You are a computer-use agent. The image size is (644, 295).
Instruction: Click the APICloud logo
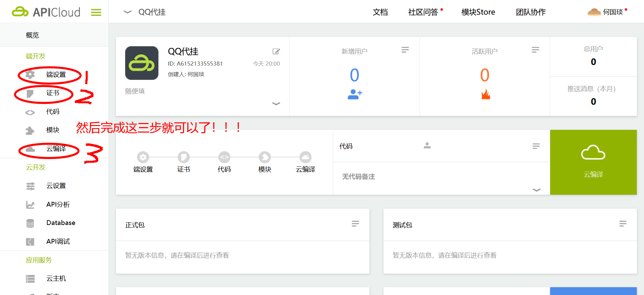point(46,12)
